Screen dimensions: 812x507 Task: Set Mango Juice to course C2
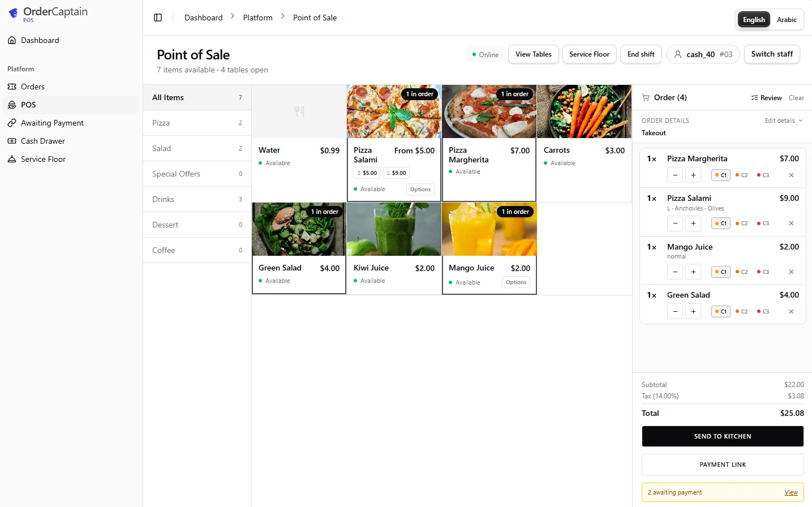[x=741, y=272]
